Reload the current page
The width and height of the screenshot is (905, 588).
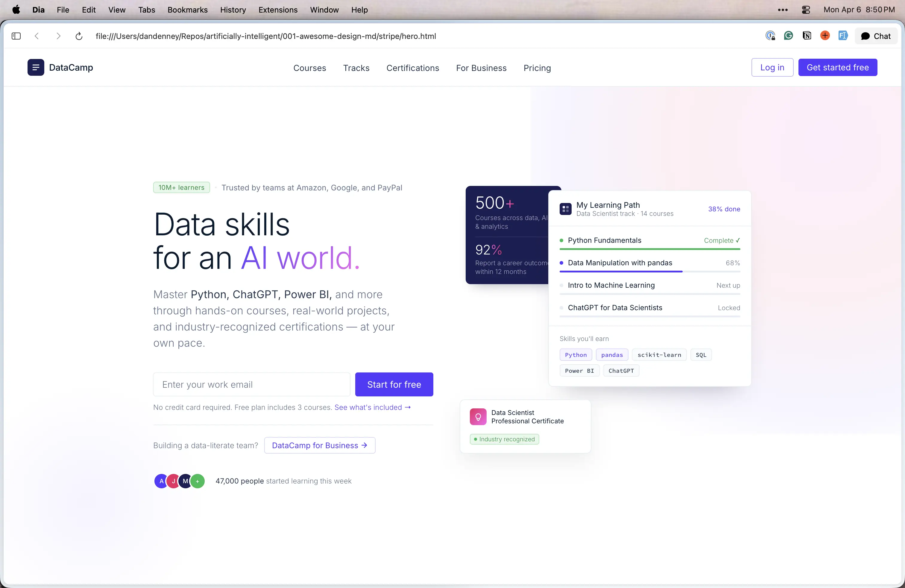tap(79, 36)
